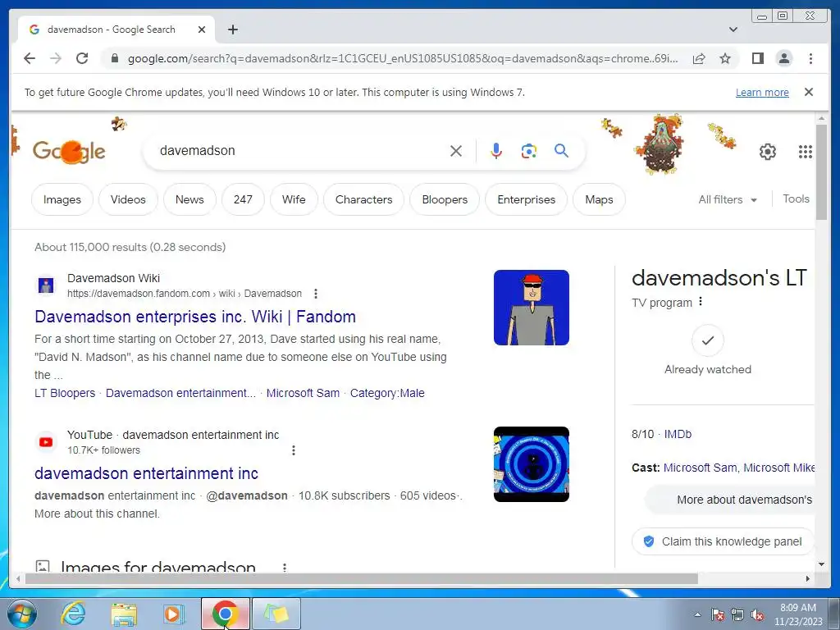Image resolution: width=840 pixels, height=630 pixels.
Task: Expand the tab search chevron
Action: coord(733,30)
